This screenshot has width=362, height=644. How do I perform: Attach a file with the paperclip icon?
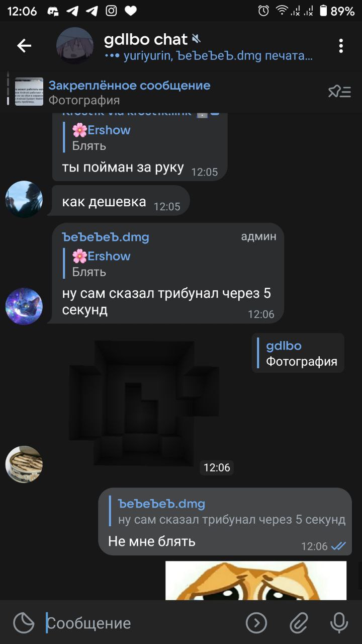299,623
